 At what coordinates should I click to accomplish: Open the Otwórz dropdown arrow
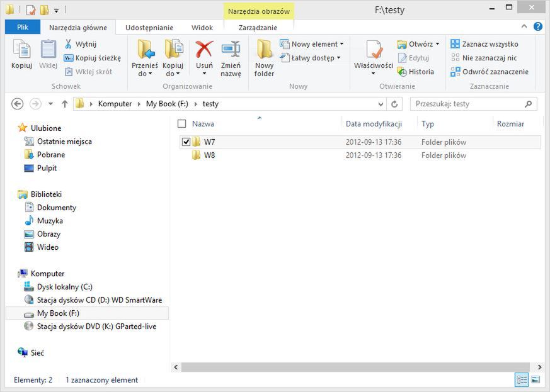coord(437,44)
